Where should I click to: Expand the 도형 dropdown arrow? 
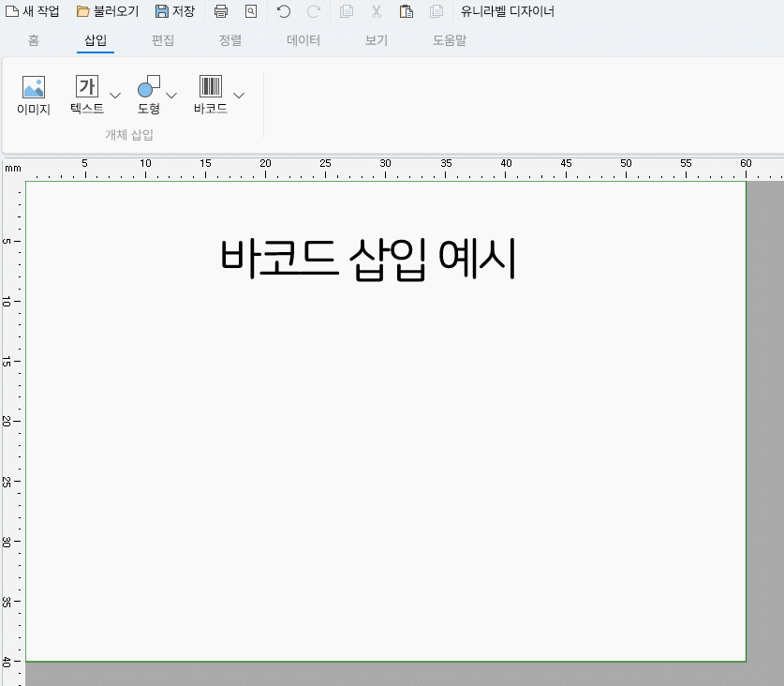click(x=171, y=95)
